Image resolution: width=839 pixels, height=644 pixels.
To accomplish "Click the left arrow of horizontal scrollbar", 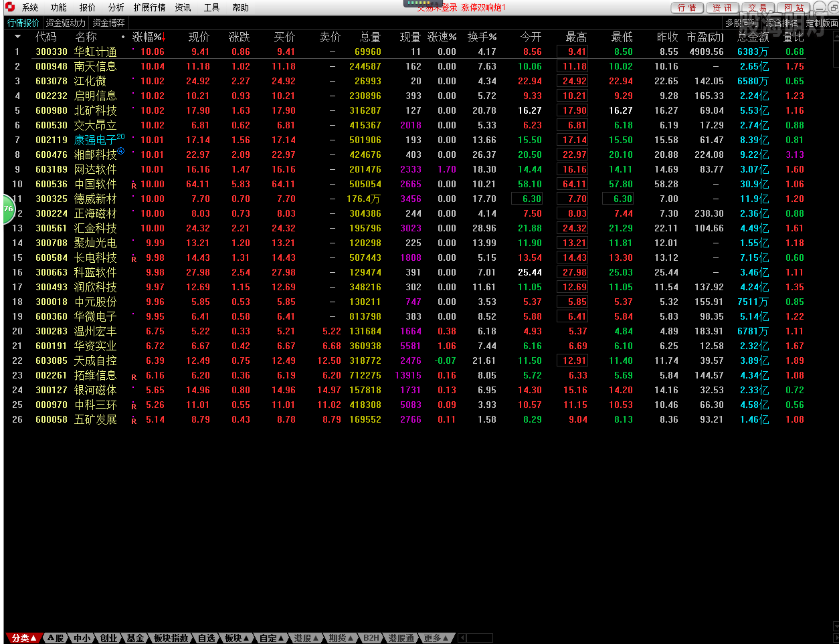I will 462,638.
